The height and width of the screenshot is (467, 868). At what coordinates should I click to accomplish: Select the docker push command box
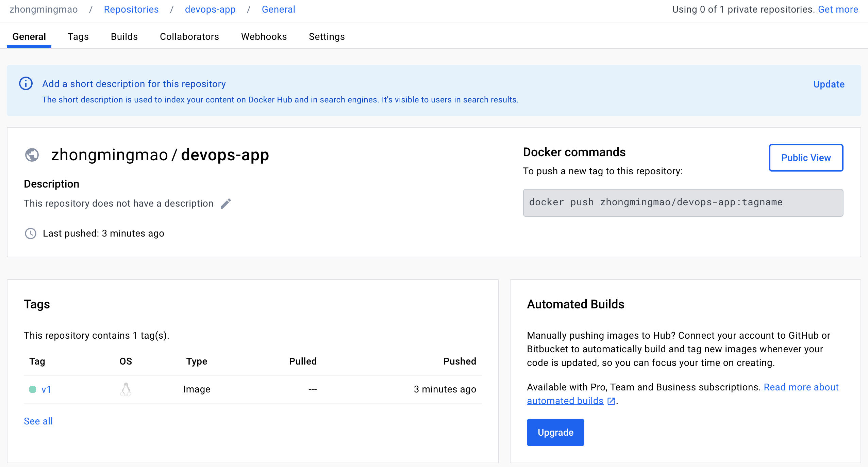pyautogui.click(x=683, y=203)
